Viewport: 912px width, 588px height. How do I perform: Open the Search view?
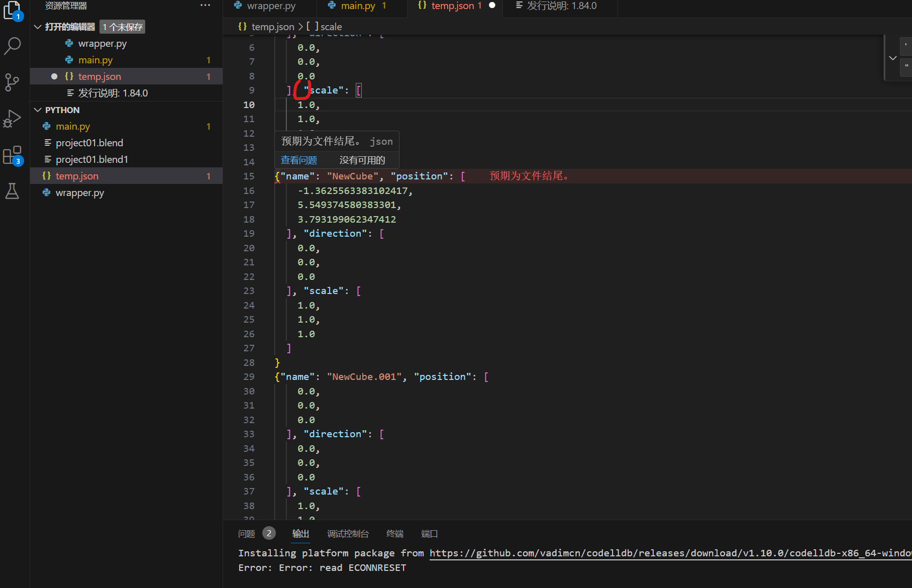[x=12, y=46]
